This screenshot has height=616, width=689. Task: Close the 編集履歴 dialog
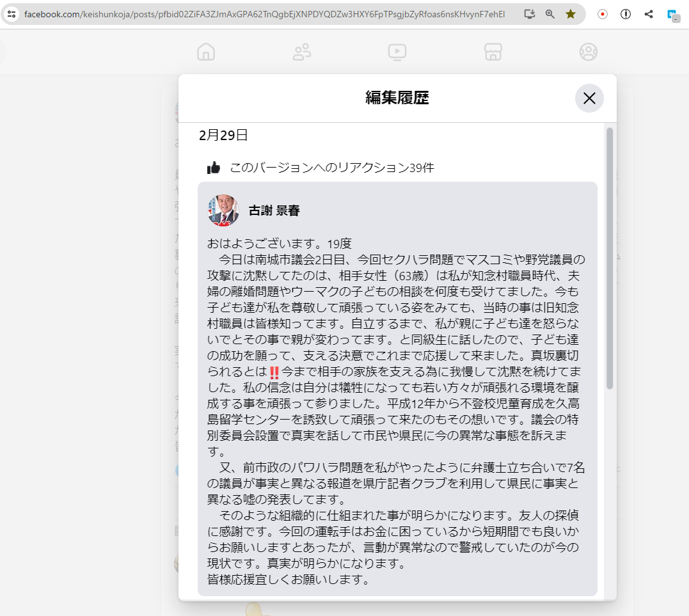(589, 99)
